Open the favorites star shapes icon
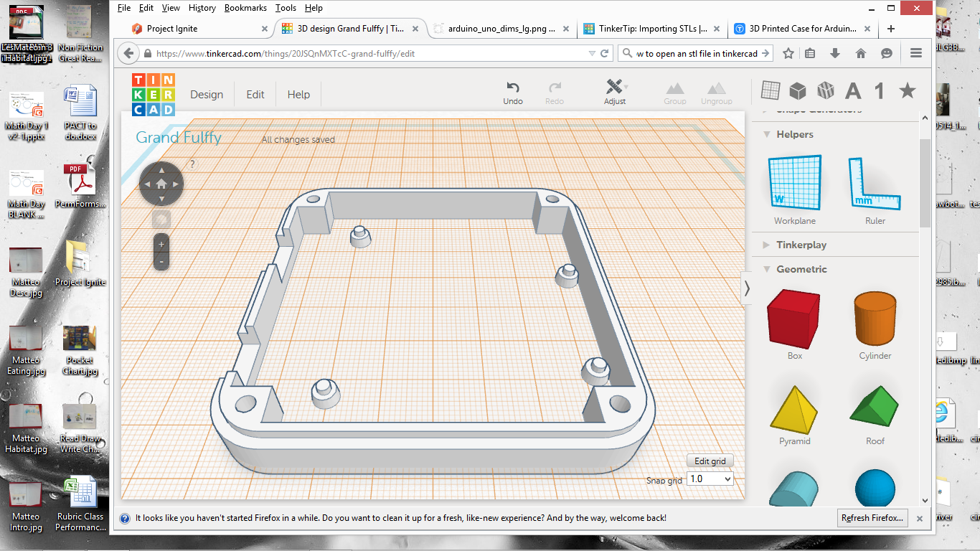This screenshot has width=980, height=551. pyautogui.click(x=908, y=90)
